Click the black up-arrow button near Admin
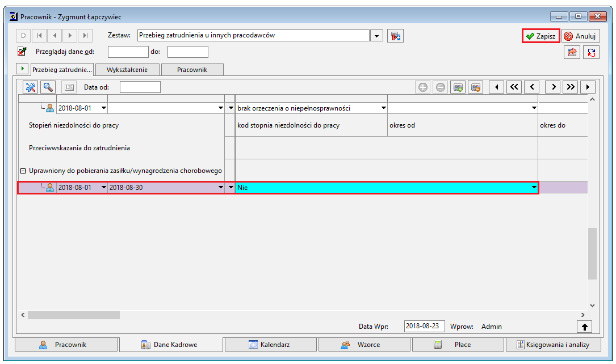The image size is (616, 364). click(x=585, y=327)
